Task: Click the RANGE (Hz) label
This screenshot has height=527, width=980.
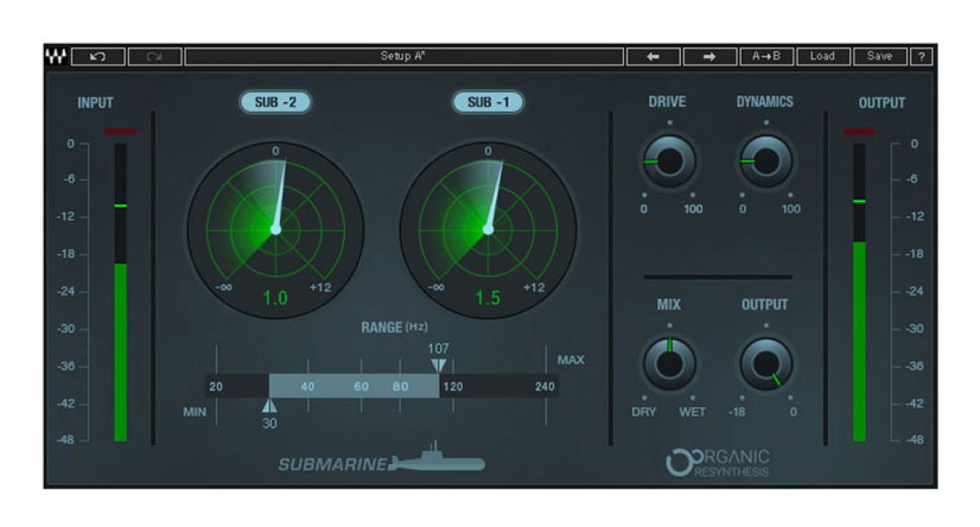Action: point(394,328)
